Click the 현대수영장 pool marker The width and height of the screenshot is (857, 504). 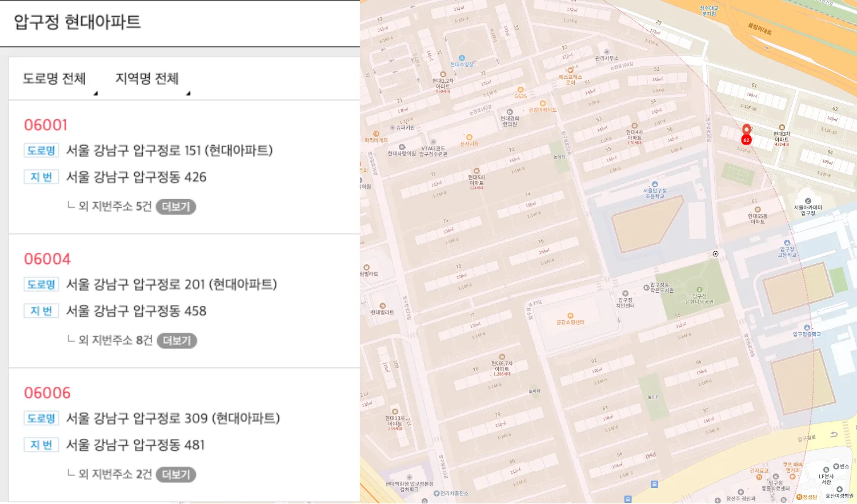pos(462,58)
